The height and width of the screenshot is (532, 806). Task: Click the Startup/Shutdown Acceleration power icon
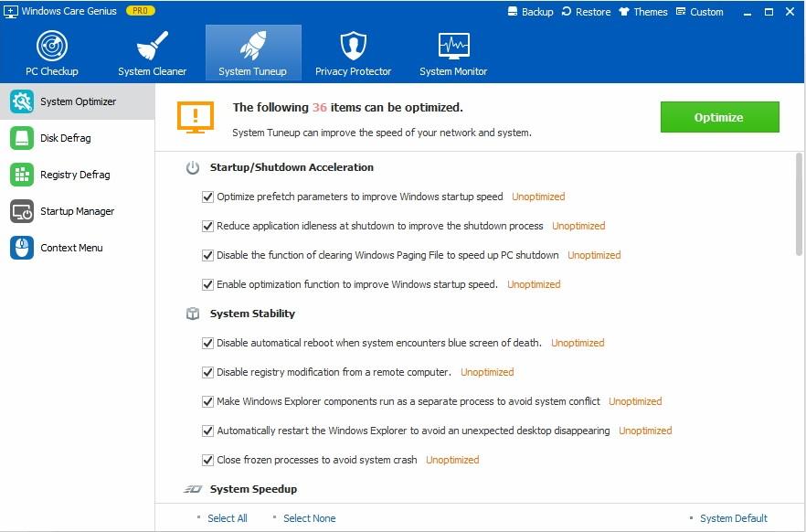click(193, 167)
